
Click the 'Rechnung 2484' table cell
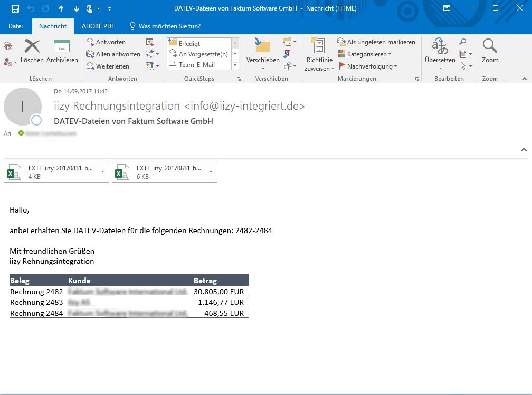tap(36, 313)
